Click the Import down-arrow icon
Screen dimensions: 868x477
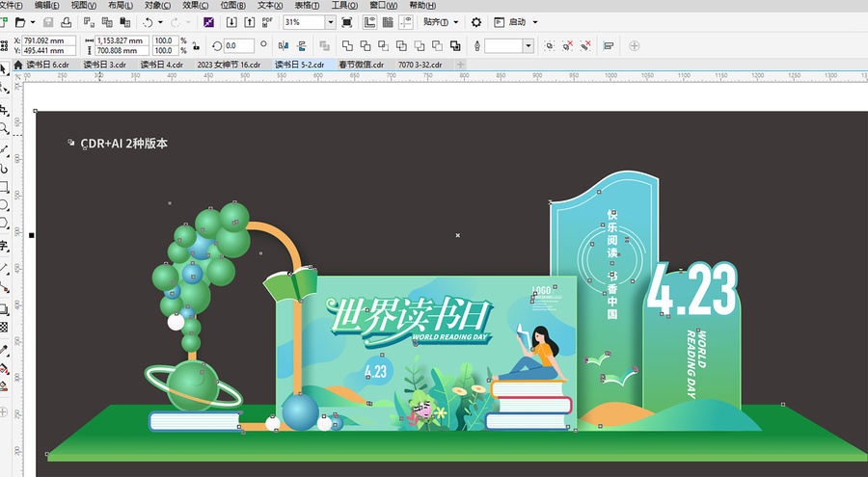231,22
